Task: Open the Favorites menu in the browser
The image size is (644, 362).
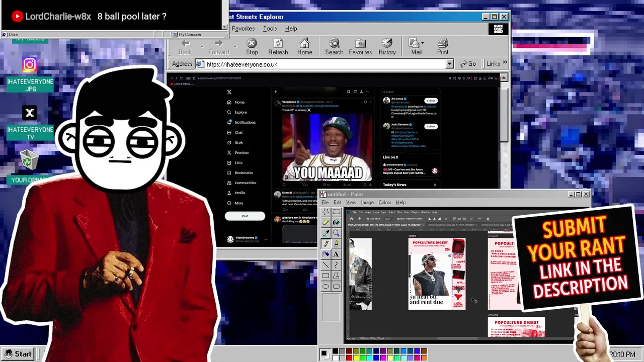Action: click(243, 29)
